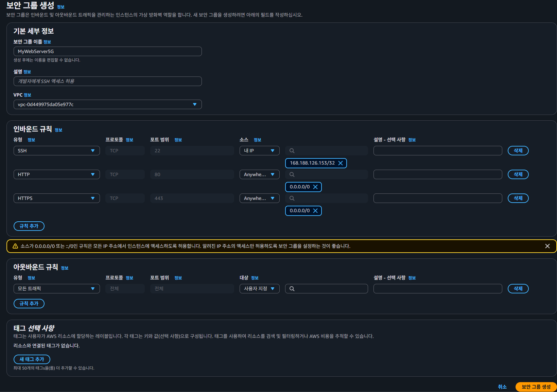Open 정보 link next to VPC label
This screenshot has width=557, height=392.
28,95
